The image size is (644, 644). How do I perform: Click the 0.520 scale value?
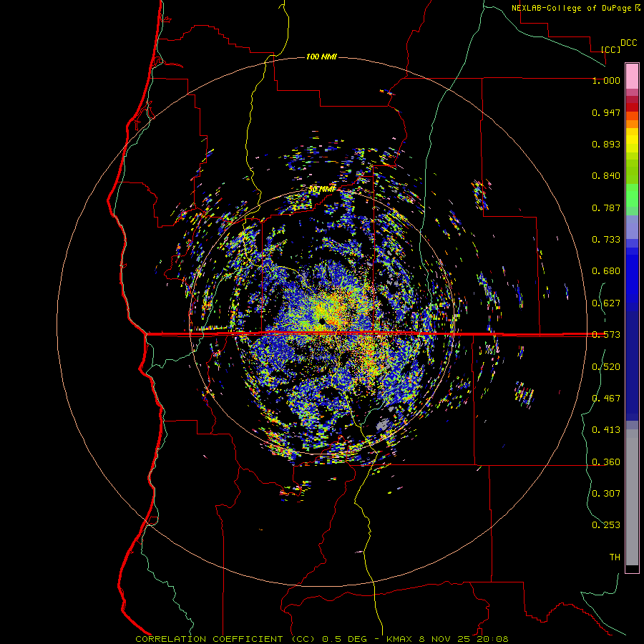pos(606,367)
